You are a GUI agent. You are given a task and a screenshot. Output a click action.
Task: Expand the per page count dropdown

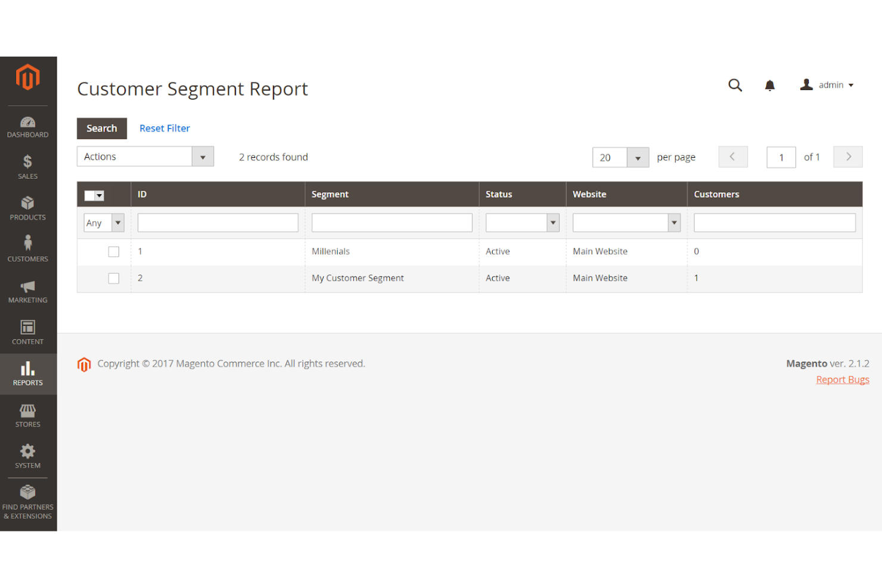(x=638, y=157)
